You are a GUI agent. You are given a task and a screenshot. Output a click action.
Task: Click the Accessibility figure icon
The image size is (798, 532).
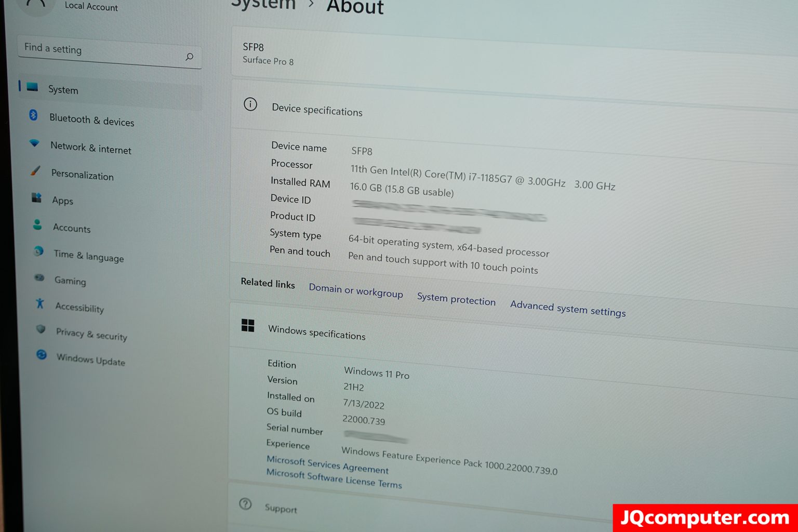[40, 303]
